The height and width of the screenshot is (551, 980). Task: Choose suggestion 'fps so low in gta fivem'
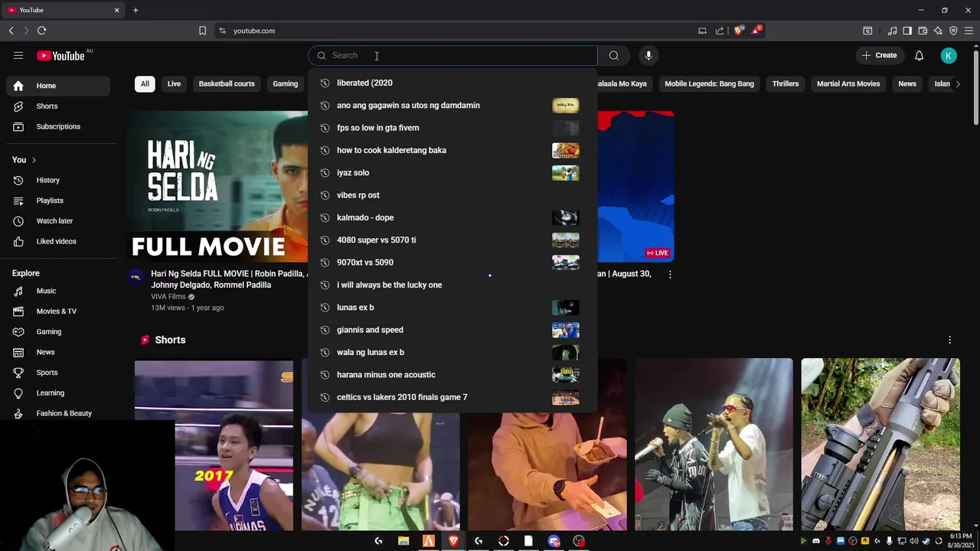coord(452,128)
